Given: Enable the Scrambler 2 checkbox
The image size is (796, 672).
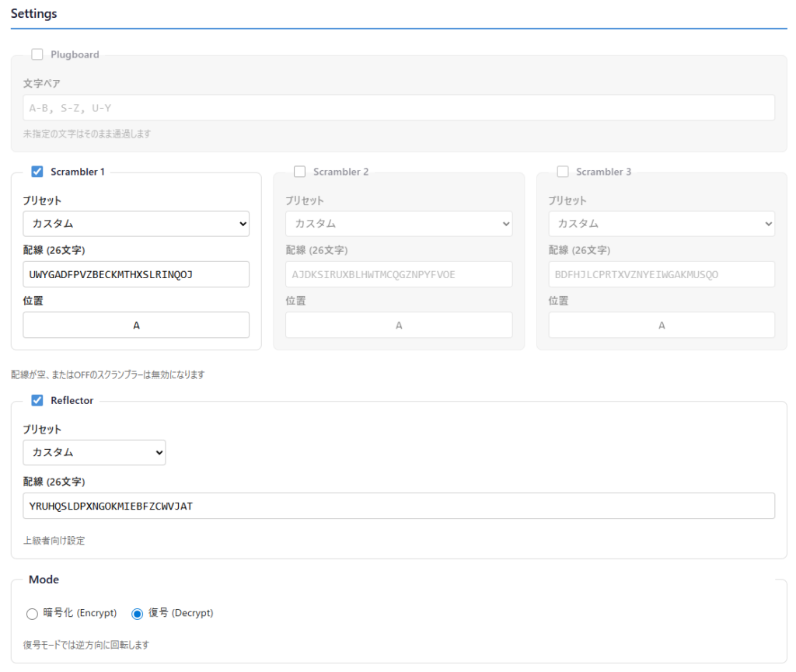Looking at the screenshot, I should coord(300,172).
